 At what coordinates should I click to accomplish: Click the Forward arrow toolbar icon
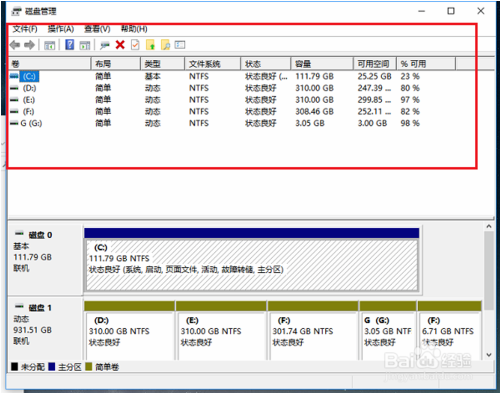[30, 45]
